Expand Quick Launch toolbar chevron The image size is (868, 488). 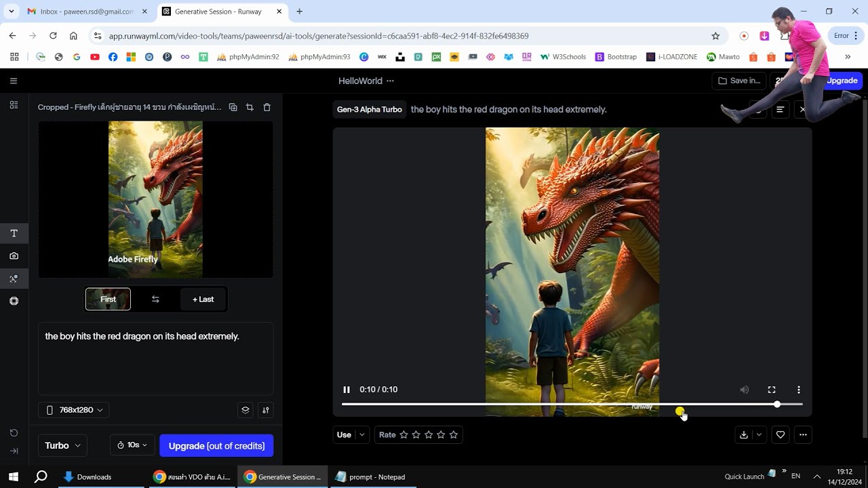pos(785,470)
